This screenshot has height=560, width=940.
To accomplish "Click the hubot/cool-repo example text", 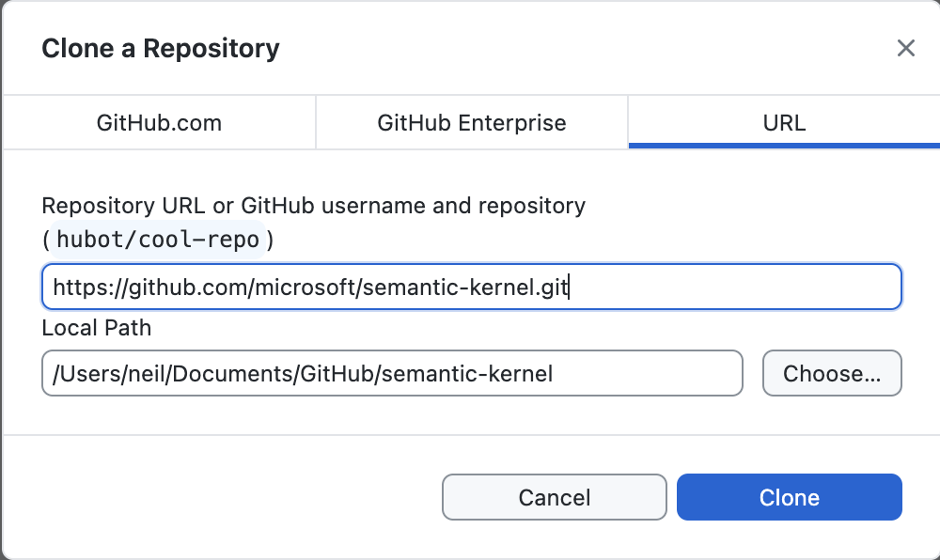I will click(x=158, y=239).
